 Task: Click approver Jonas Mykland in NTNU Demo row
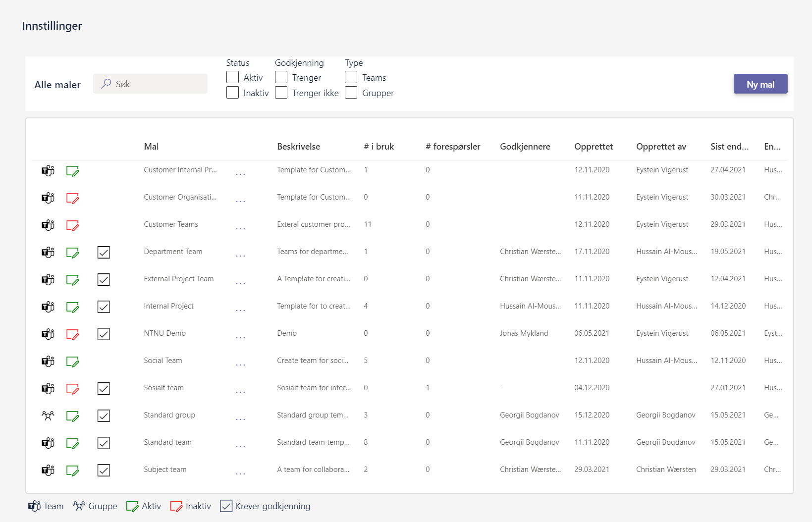tap(524, 333)
